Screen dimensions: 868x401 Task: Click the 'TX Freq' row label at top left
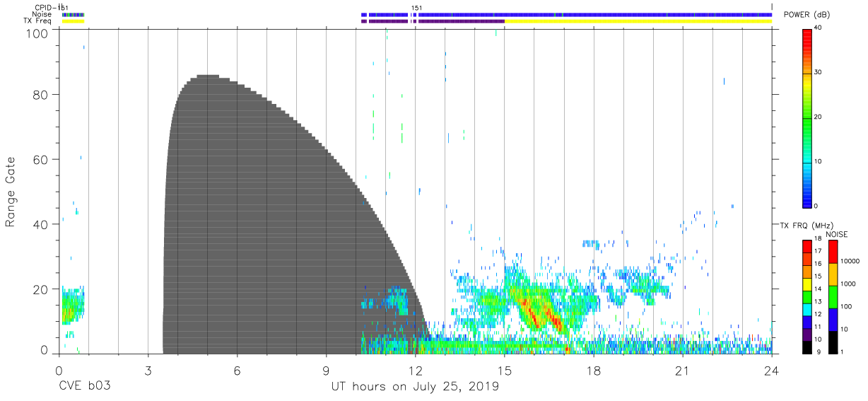coord(38,21)
